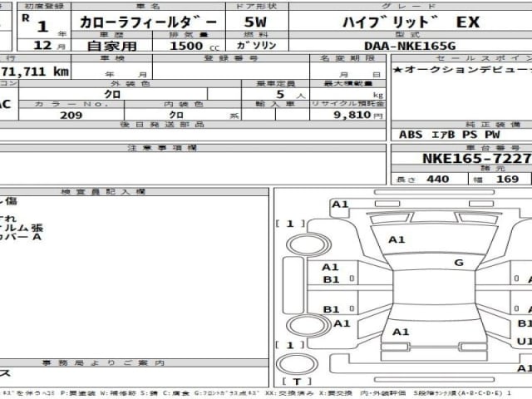Click the G mark on the windshield
532x399 pixels.
tap(459, 263)
